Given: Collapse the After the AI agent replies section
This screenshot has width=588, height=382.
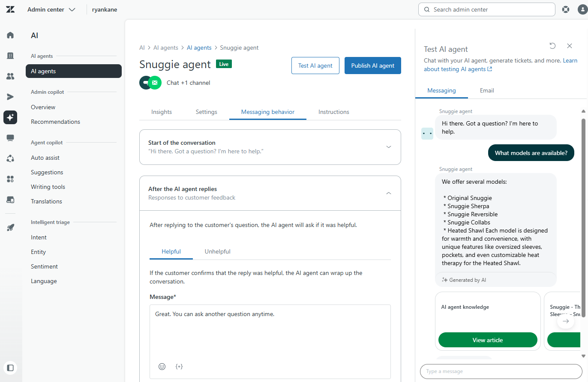Looking at the screenshot, I should point(389,193).
